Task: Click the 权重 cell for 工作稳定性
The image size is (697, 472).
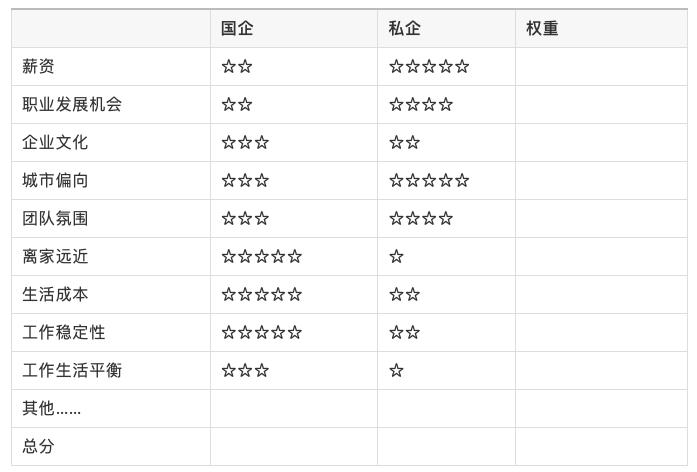Action: point(600,333)
